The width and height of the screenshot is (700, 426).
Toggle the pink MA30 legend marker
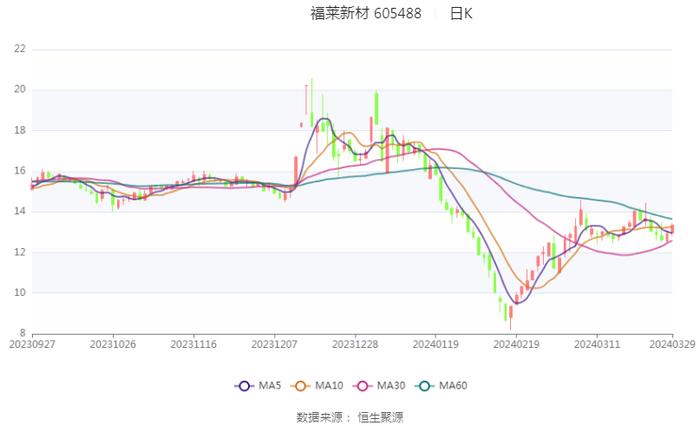[x=362, y=386]
